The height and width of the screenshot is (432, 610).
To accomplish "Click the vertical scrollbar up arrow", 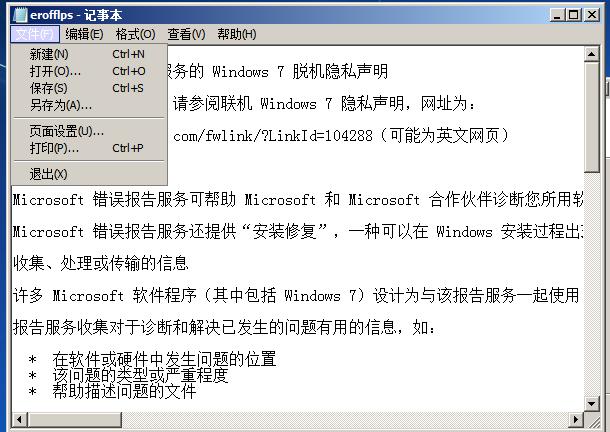I will pyautogui.click(x=591, y=54).
